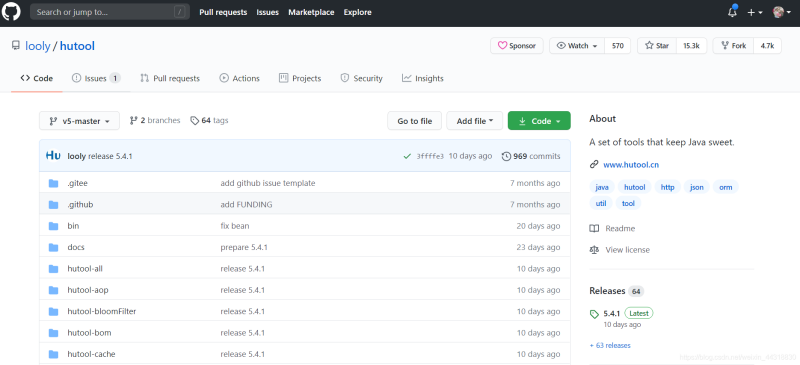
Task: Switch to the Insights tab
Action: (x=422, y=78)
